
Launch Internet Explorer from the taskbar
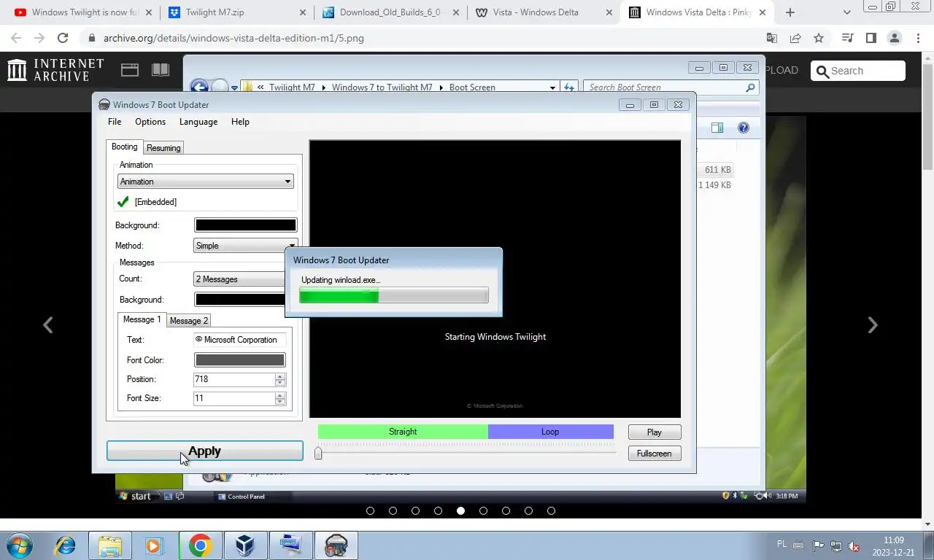(x=66, y=545)
